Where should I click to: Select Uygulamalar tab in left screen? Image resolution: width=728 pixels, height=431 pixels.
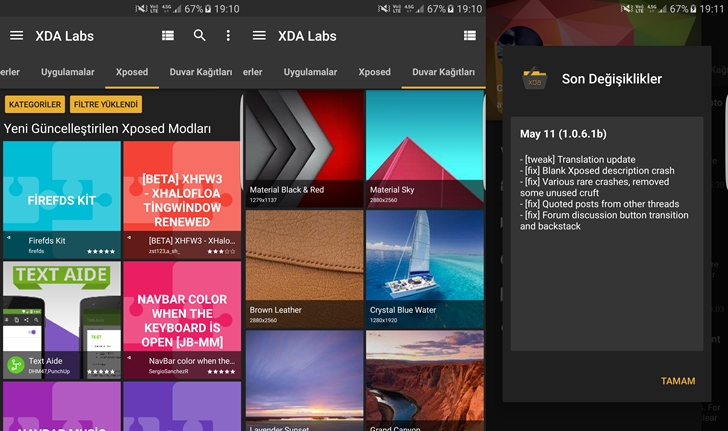pos(68,72)
